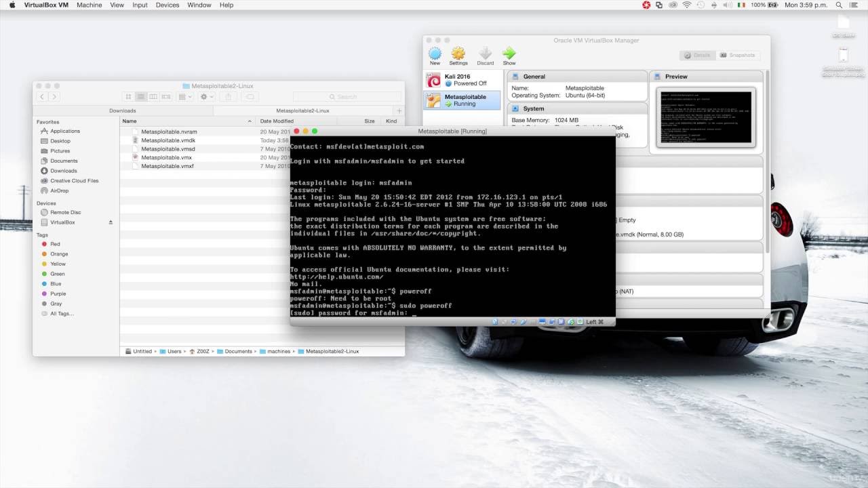
Task: Open AirDrop in Finder sidebar
Action: click(59, 191)
